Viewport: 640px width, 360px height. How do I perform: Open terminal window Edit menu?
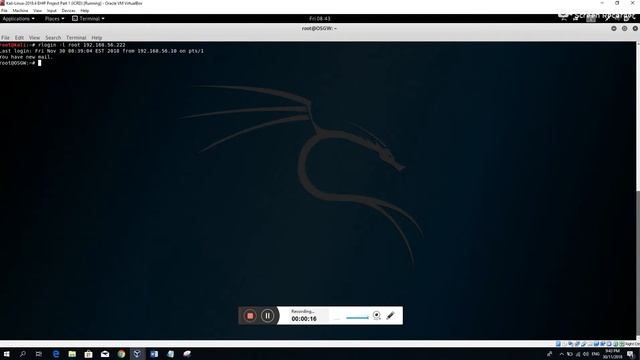(x=19, y=38)
